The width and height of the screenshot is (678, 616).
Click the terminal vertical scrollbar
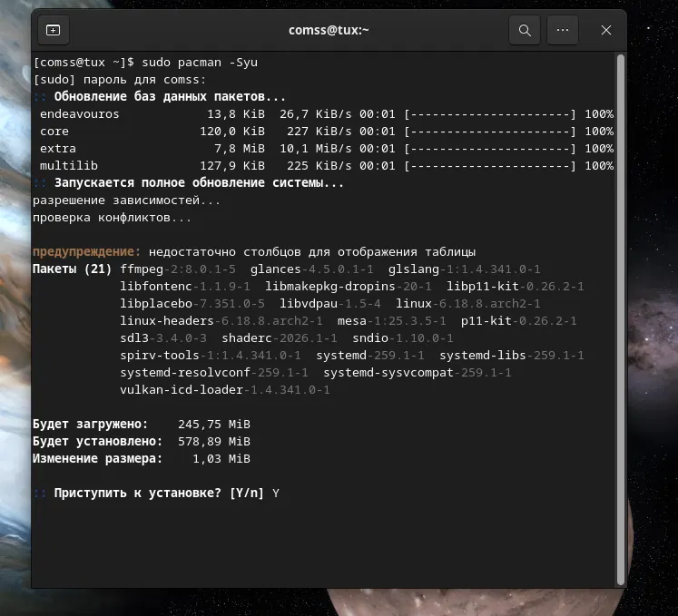pos(621,320)
